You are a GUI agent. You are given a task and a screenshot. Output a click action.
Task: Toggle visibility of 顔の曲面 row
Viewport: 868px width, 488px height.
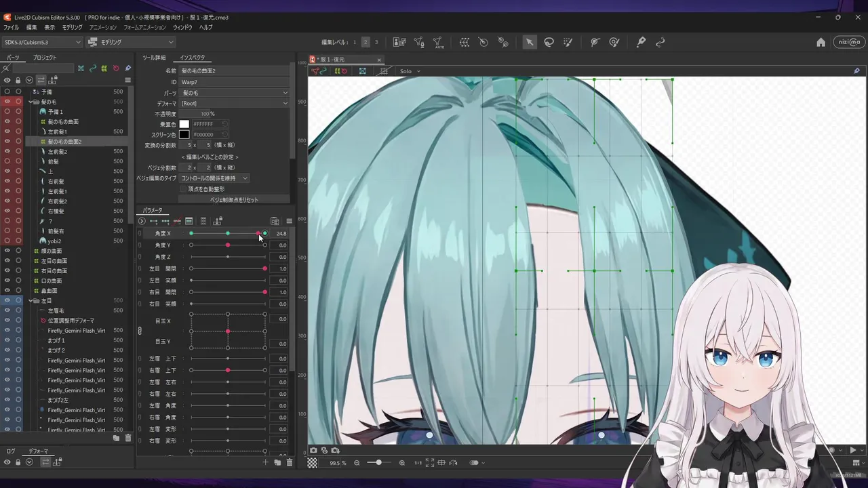coord(7,251)
